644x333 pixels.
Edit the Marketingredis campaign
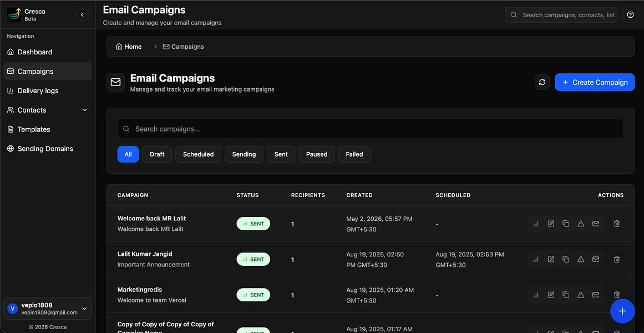[x=551, y=295]
